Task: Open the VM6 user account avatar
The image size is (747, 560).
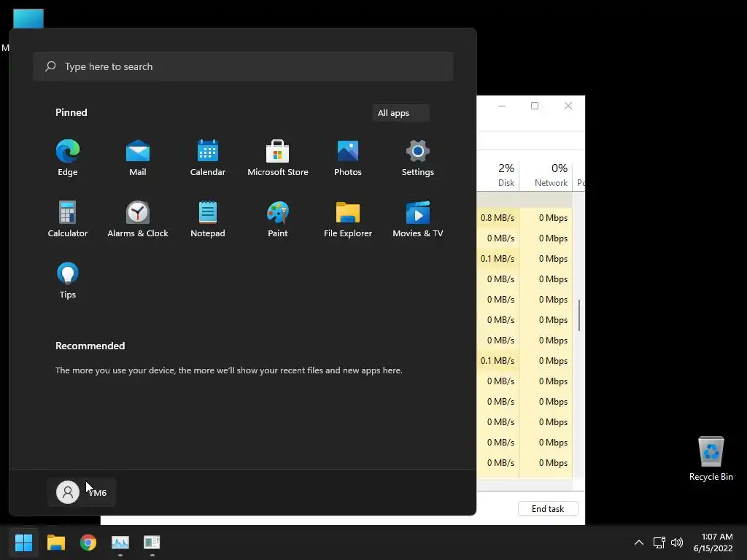Action: pyautogui.click(x=68, y=492)
